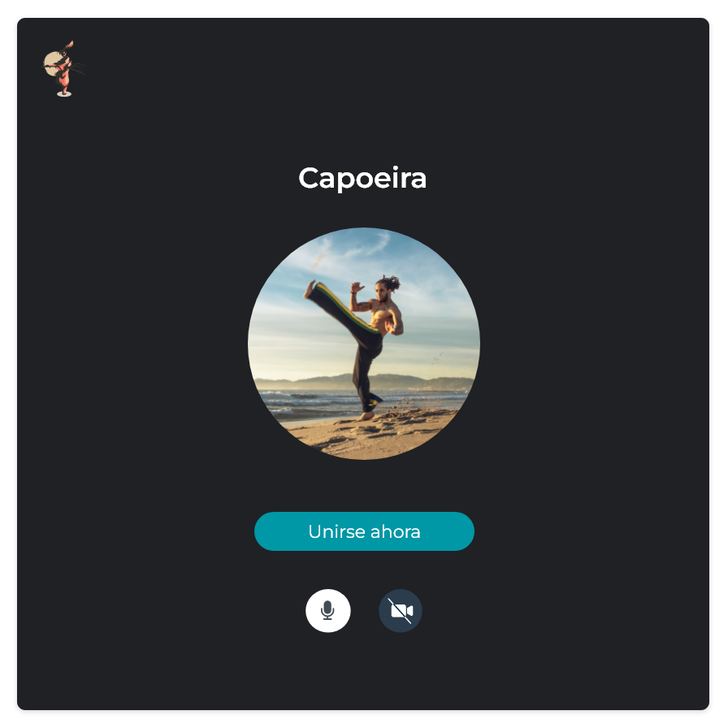Click the Unirse ahora button
728x728 pixels.
(x=364, y=531)
